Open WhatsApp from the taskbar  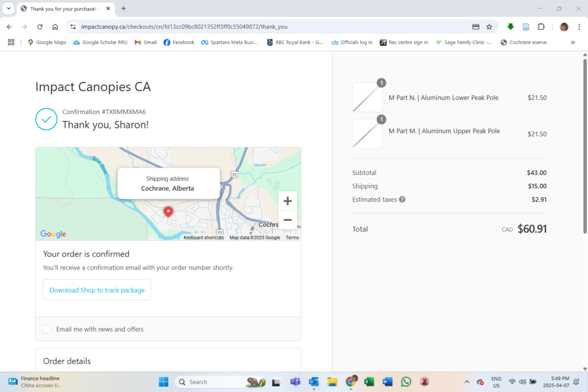click(406, 382)
